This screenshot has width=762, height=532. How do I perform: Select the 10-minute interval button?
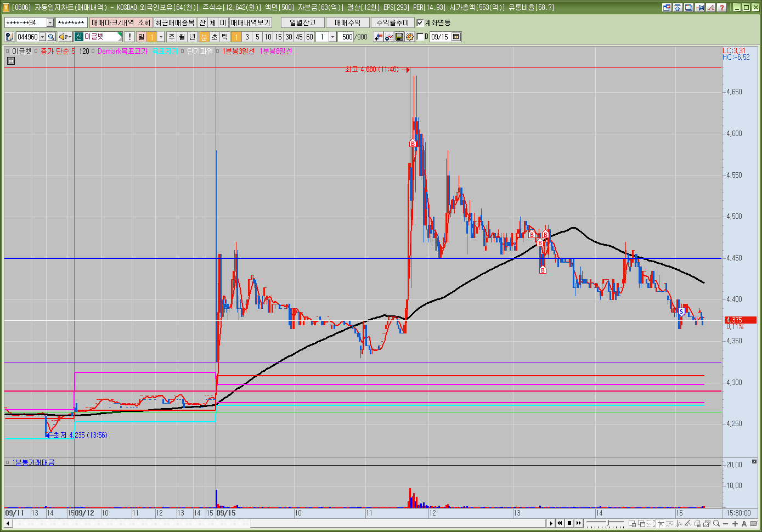pyautogui.click(x=268, y=37)
